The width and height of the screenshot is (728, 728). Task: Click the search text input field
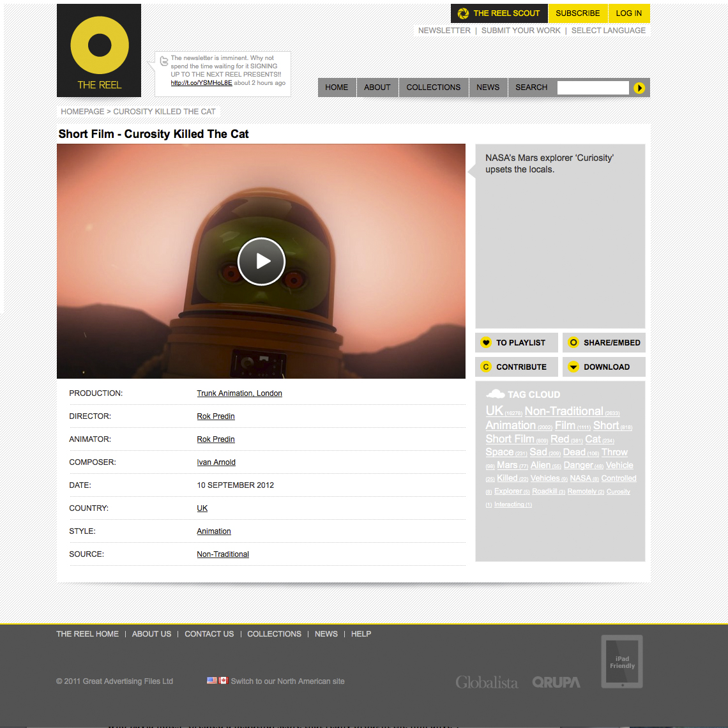(593, 87)
